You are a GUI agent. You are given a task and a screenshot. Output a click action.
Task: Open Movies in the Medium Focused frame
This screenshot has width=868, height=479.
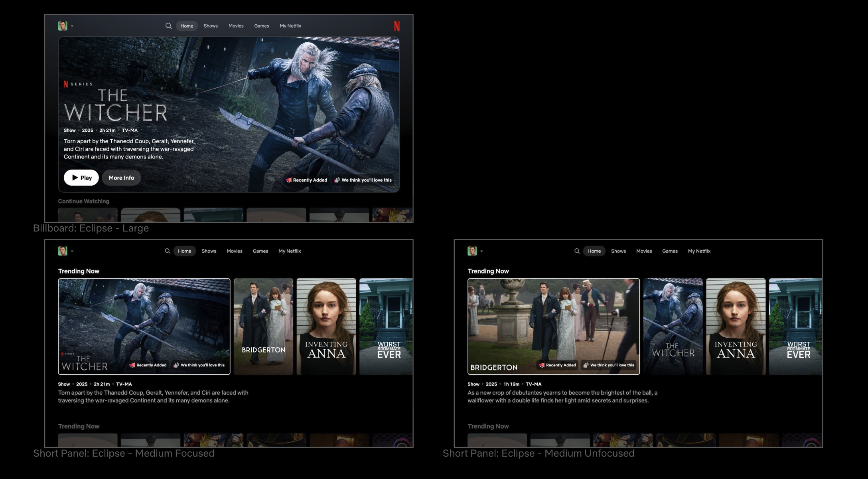pyautogui.click(x=235, y=251)
